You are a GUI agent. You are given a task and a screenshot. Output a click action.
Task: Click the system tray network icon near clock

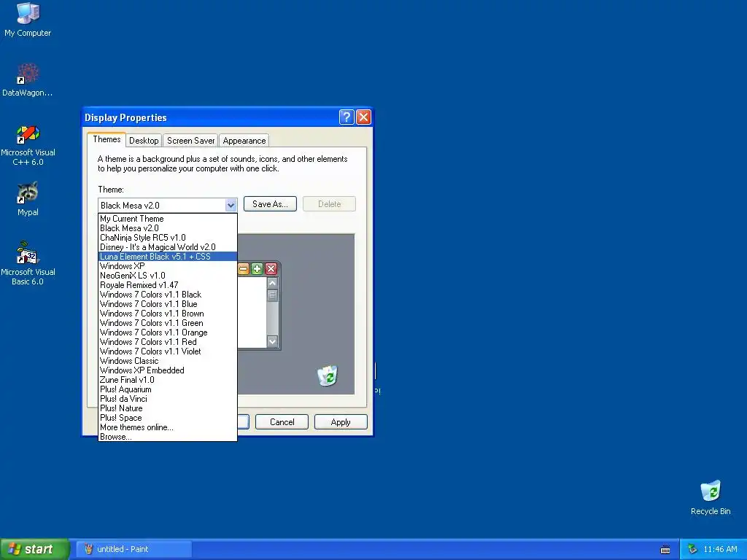(692, 549)
